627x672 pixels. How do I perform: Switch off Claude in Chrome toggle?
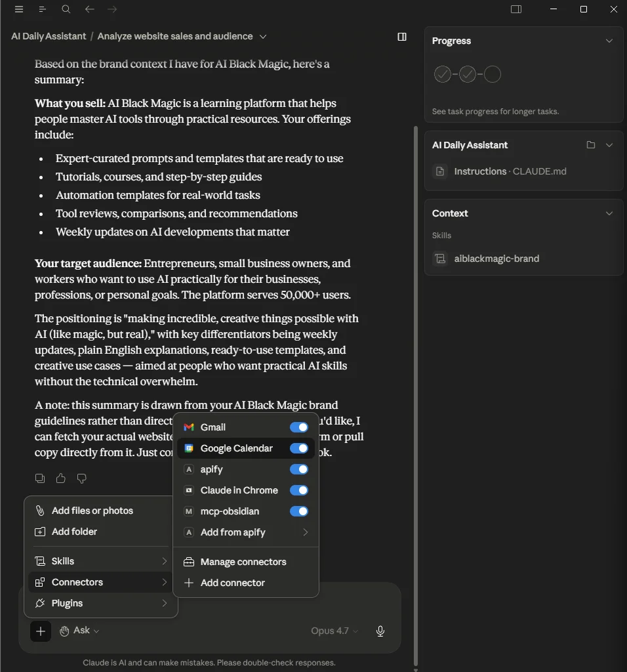pyautogui.click(x=299, y=490)
